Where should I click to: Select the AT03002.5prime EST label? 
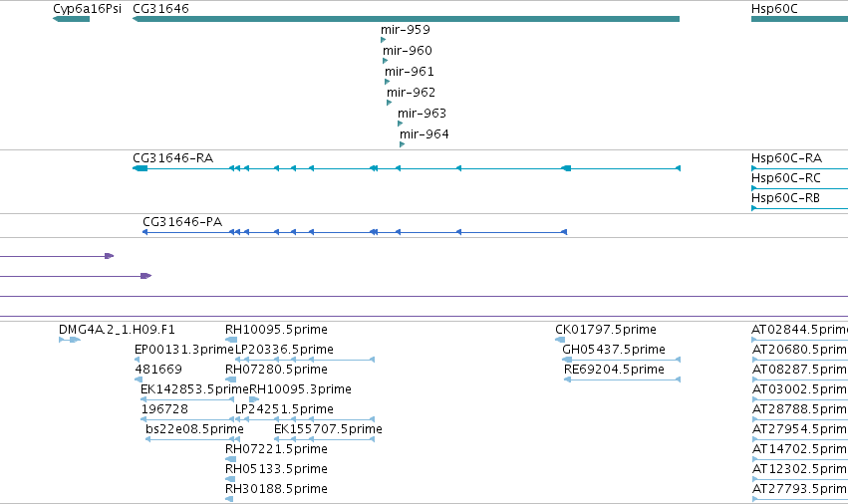point(800,389)
